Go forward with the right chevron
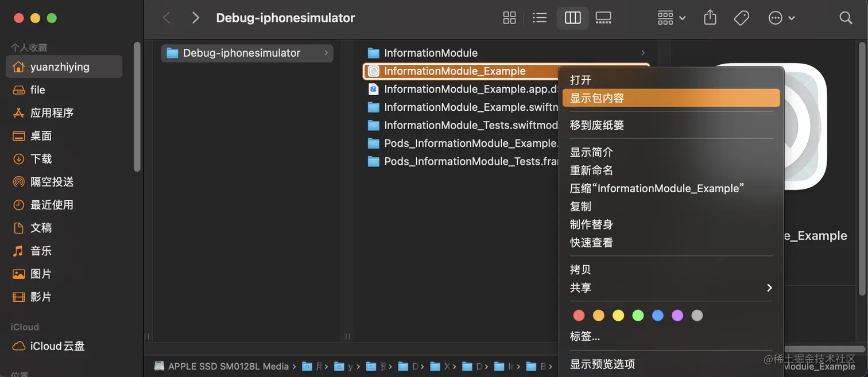The height and width of the screenshot is (377, 868). 195,18
